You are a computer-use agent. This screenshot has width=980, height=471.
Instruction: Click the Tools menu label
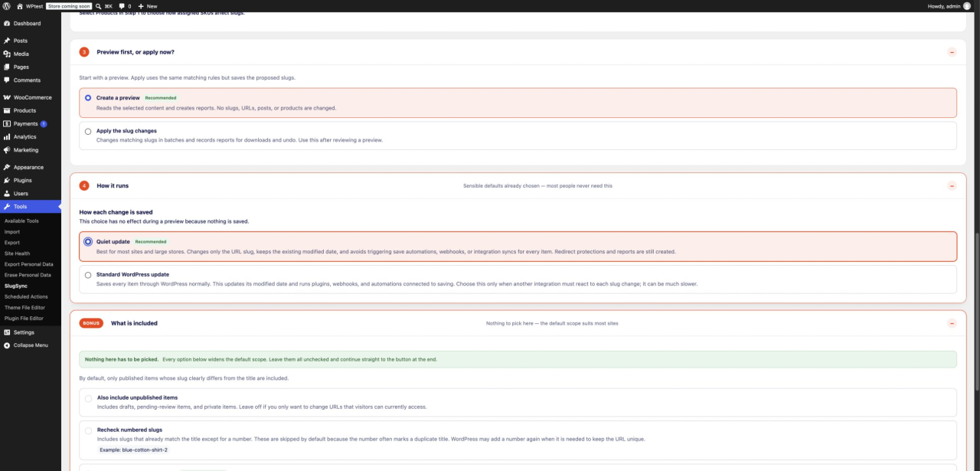[x=20, y=207]
